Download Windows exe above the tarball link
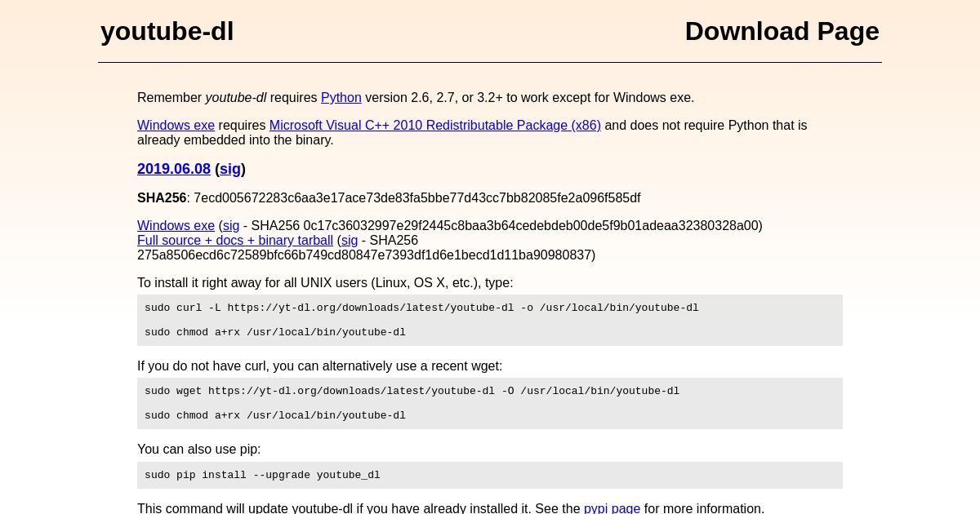Image resolution: width=980 pixels, height=514 pixels. (x=176, y=226)
